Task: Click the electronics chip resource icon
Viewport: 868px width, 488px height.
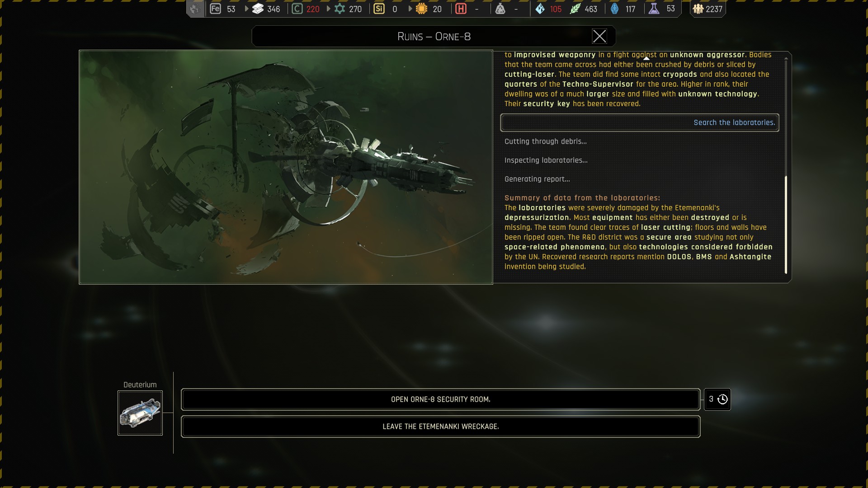Action: pos(421,9)
